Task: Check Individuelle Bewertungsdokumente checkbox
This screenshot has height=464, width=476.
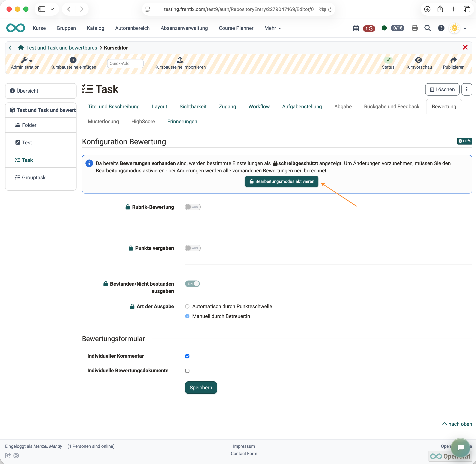Action: 187,371
